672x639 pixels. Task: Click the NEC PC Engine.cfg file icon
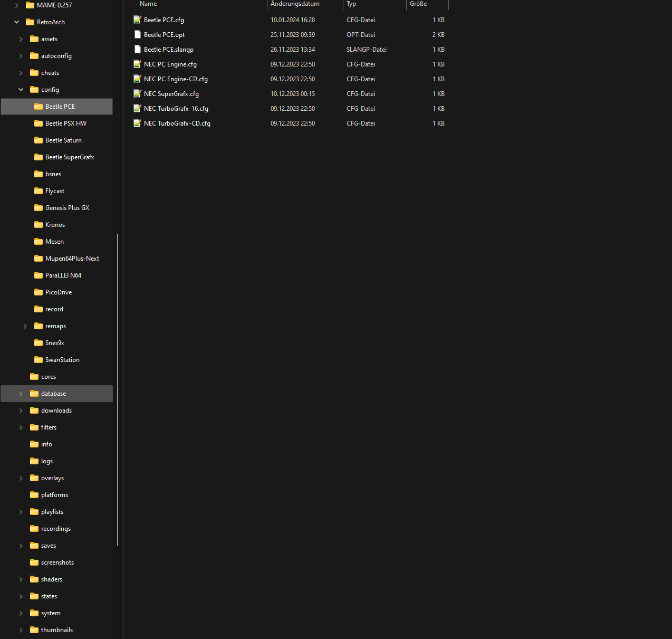(137, 64)
